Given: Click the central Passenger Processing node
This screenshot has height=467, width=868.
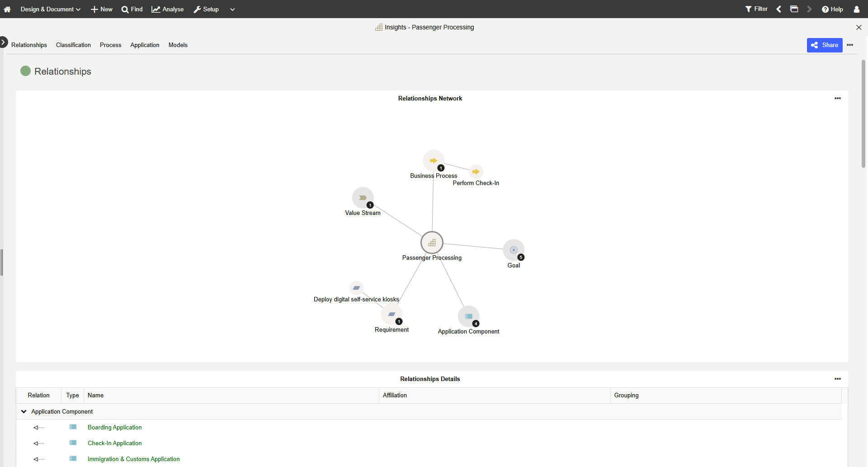Looking at the screenshot, I should pos(432,243).
